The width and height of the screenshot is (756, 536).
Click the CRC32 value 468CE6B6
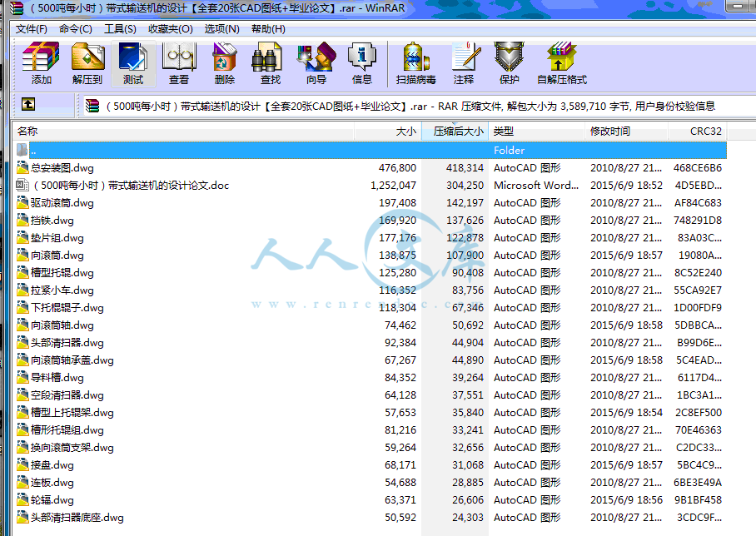pos(697,168)
